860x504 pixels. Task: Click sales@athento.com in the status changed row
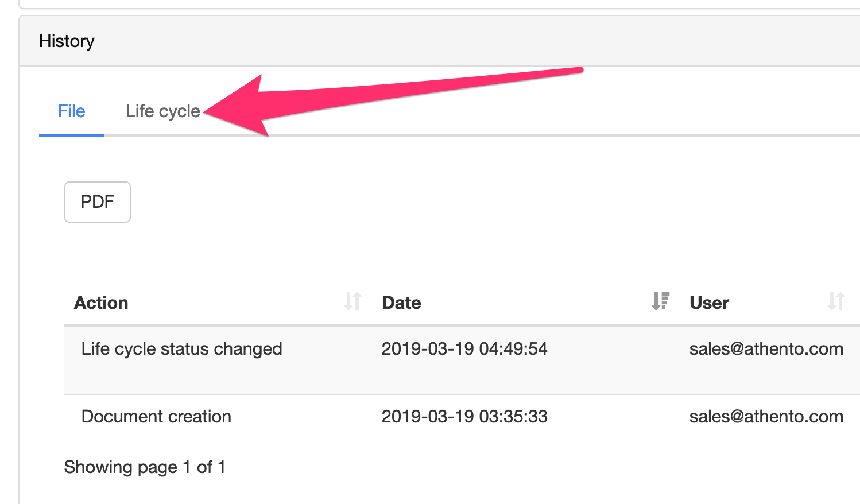tap(766, 349)
